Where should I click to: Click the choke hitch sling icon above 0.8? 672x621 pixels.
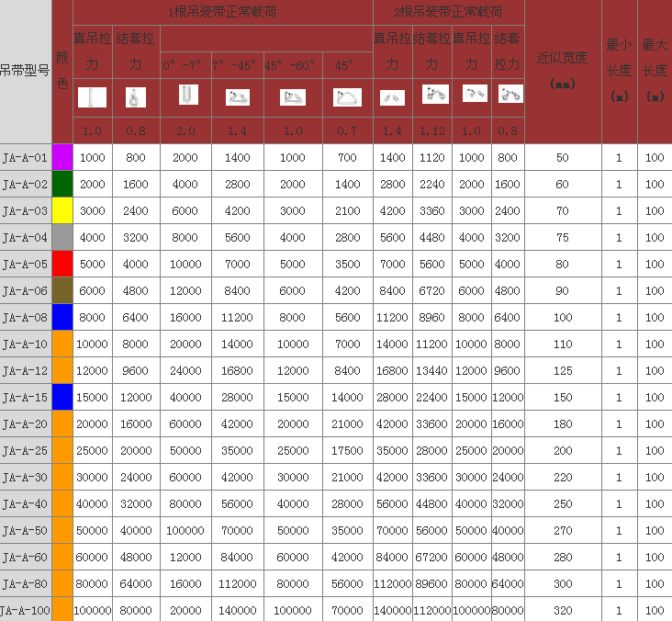click(x=135, y=96)
